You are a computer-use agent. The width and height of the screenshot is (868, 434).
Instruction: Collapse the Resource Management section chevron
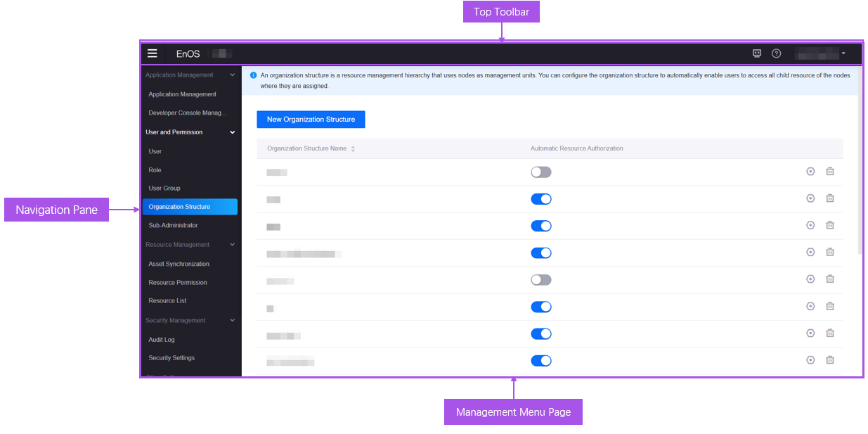[x=233, y=245]
